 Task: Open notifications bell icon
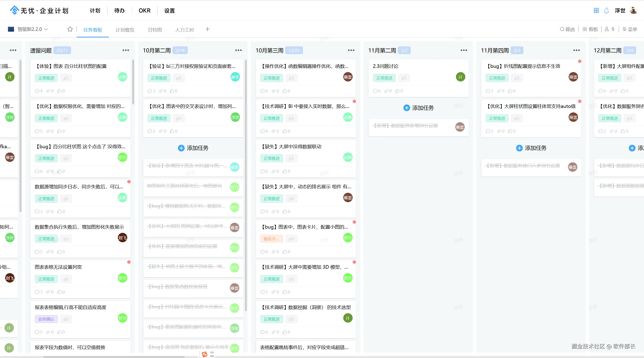click(606, 11)
